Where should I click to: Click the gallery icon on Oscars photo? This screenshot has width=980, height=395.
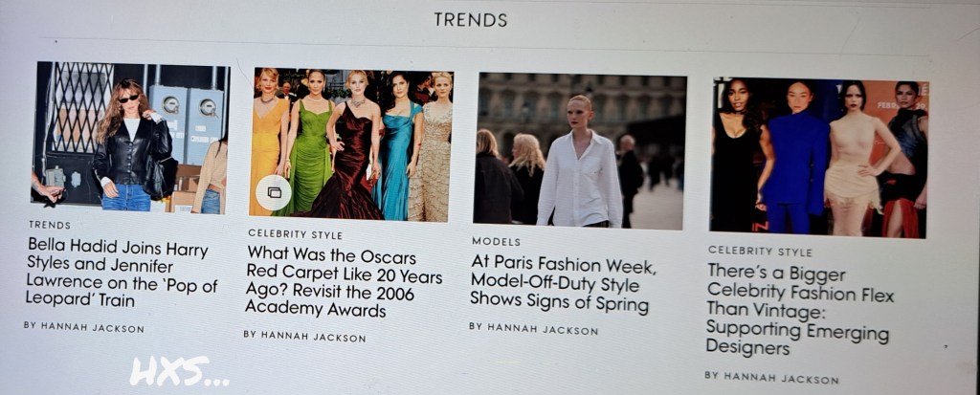[x=273, y=192]
